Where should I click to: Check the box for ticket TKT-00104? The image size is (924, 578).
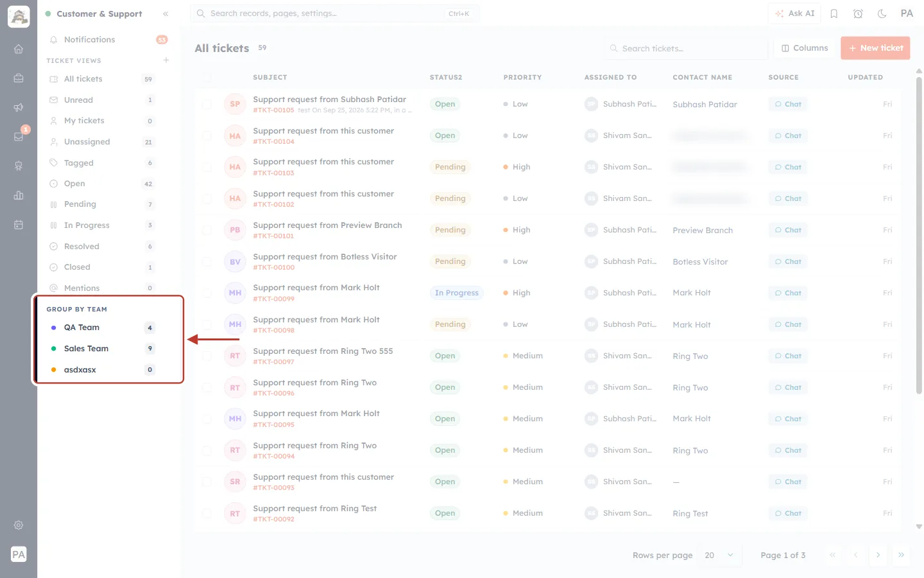pos(207,136)
